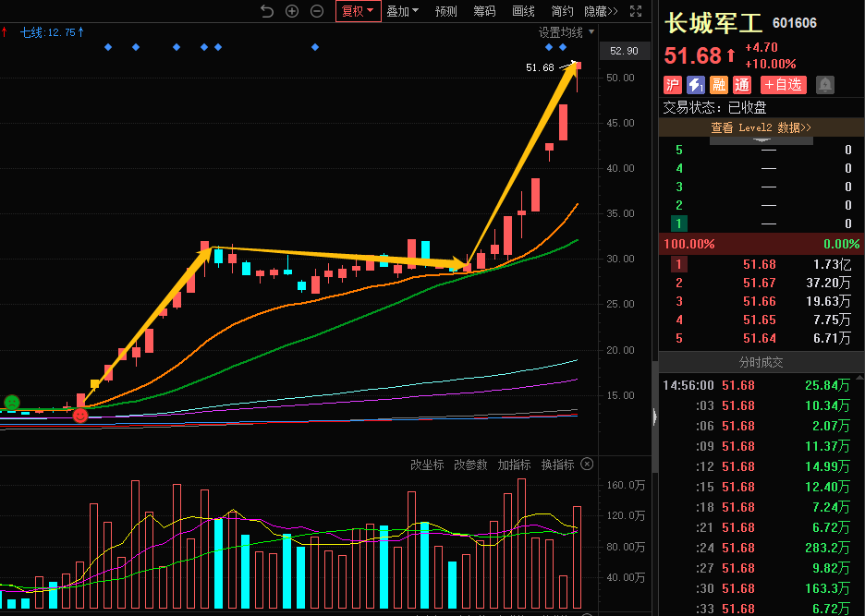Zoom in the chart with plus icon
865x616 pixels.
(292, 11)
